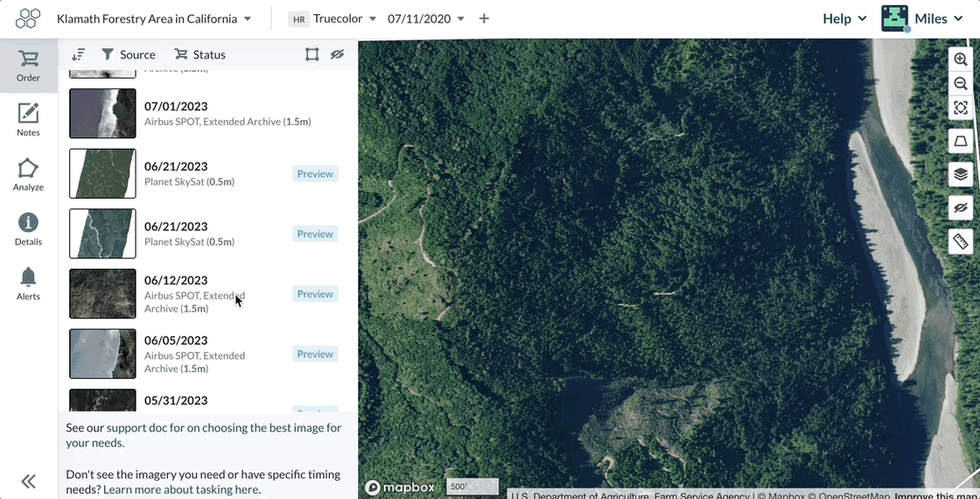Open 07/11/2020 date dropdown

coord(426,18)
